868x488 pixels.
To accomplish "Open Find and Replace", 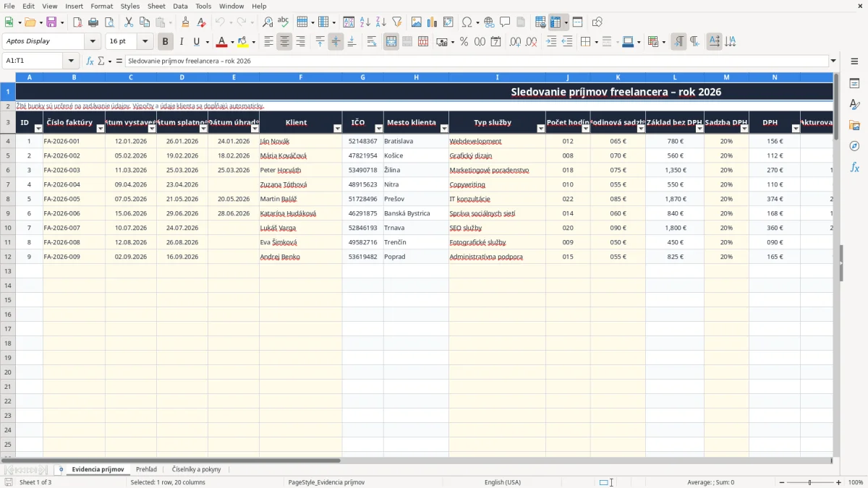I will pyautogui.click(x=268, y=22).
